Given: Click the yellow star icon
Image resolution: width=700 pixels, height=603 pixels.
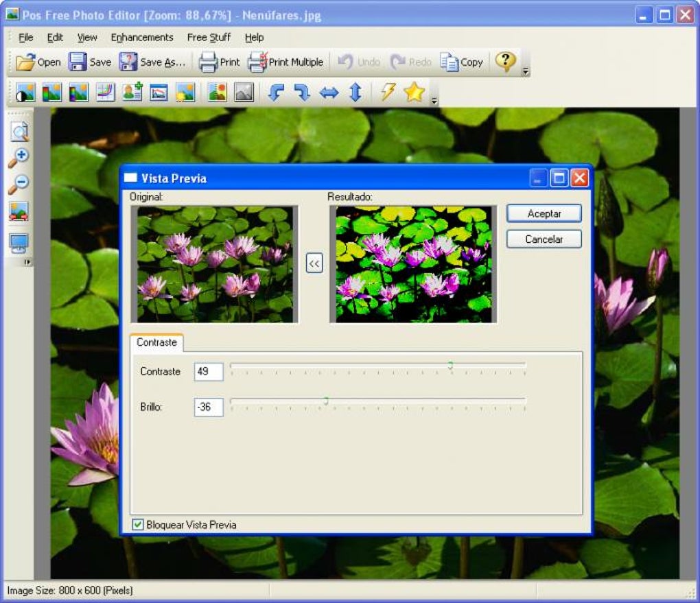Looking at the screenshot, I should (x=415, y=92).
